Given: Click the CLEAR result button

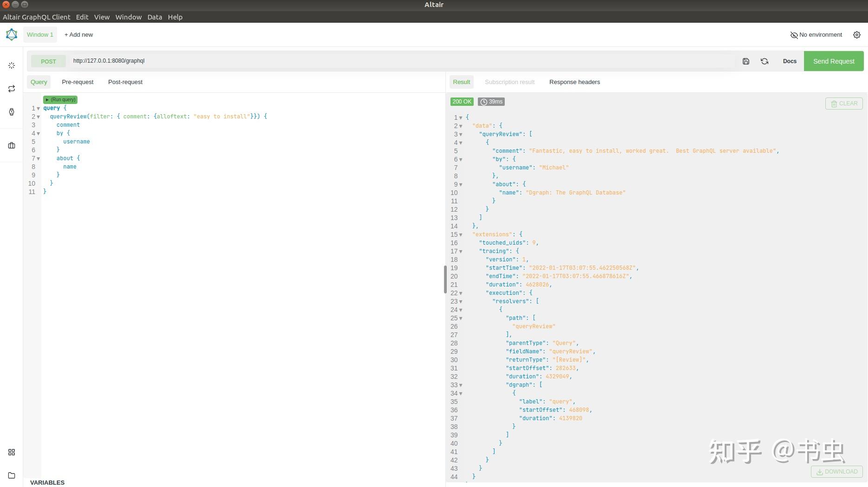Looking at the screenshot, I should click(x=844, y=104).
